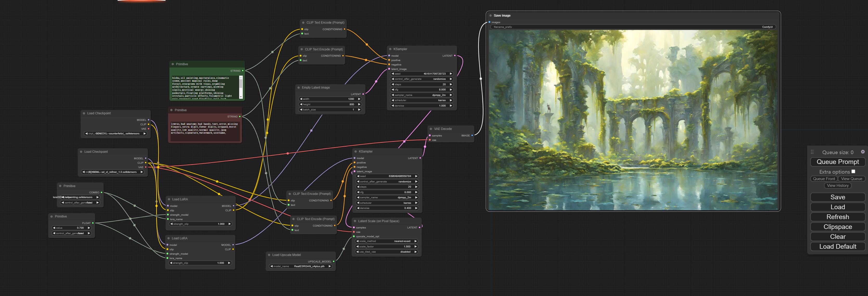Toggle use_tiled_vae disabled setting
This screenshot has width=868, height=296.
point(387,252)
